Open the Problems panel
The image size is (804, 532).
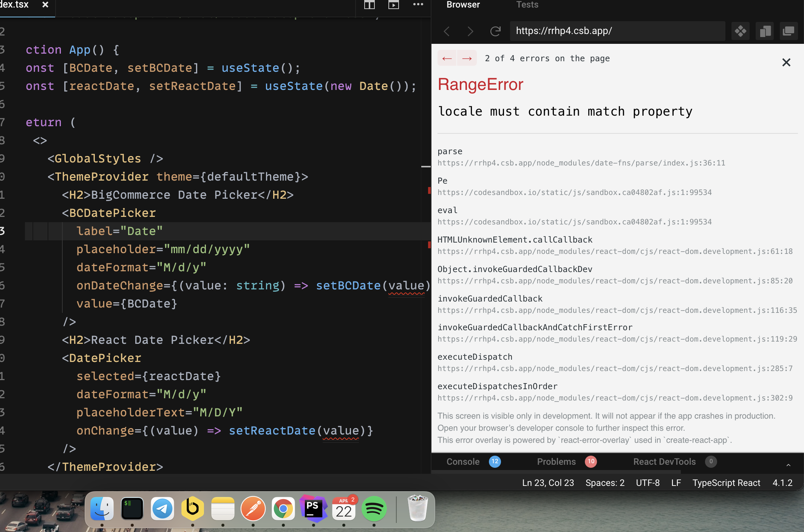coord(556,461)
